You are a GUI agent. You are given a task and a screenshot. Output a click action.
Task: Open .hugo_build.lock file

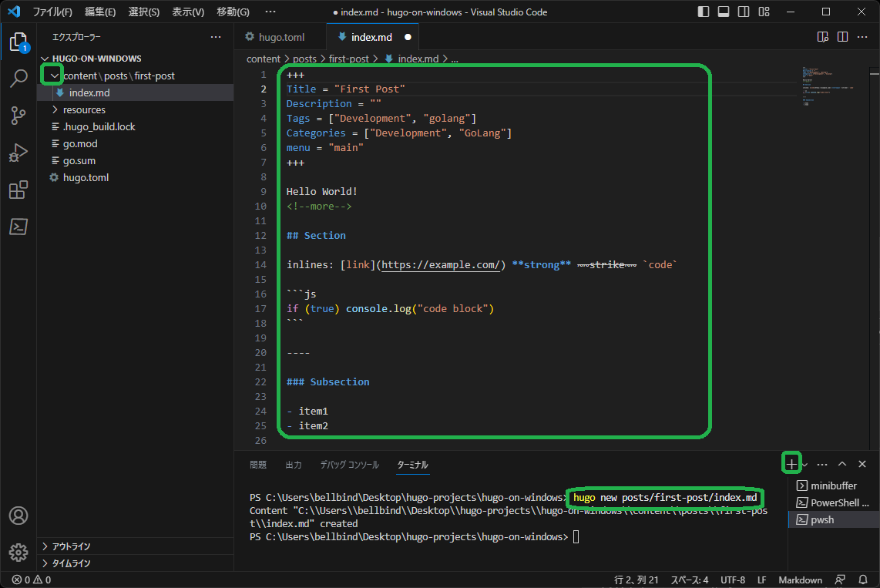(x=136, y=127)
